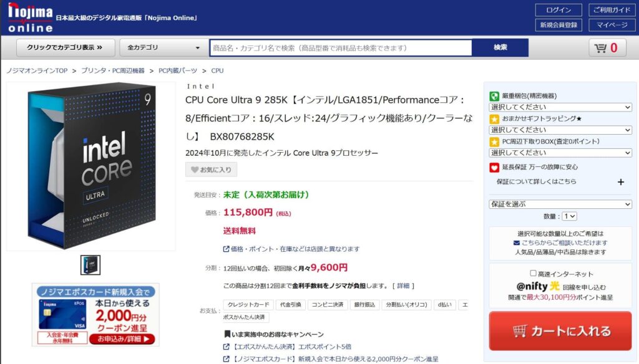
Task: Click the 分割払い(オリコ) payment tag
Action: pyautogui.click(x=406, y=305)
